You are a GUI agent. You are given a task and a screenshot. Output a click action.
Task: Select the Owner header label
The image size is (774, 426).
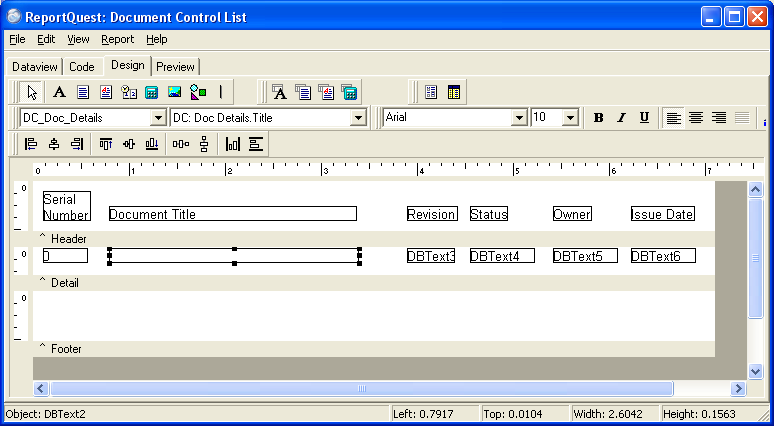[572, 214]
